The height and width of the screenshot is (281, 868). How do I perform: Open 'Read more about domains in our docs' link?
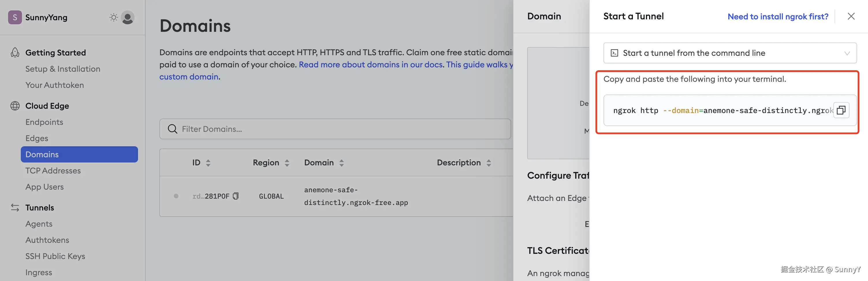click(x=371, y=64)
